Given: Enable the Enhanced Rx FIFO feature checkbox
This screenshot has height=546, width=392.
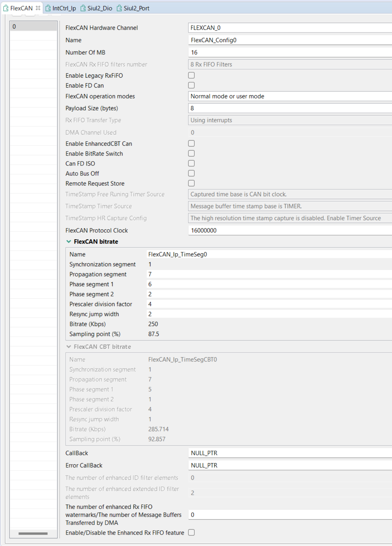Looking at the screenshot, I should [x=191, y=532].
